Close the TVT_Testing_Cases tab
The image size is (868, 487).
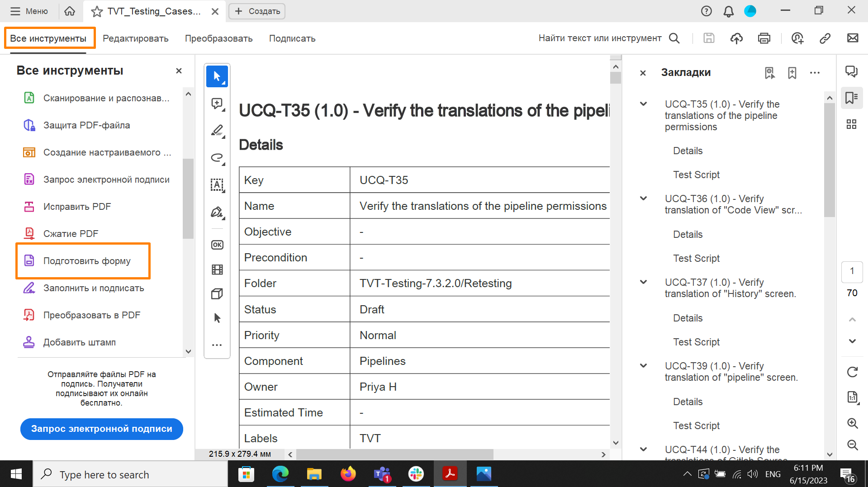[x=215, y=11]
